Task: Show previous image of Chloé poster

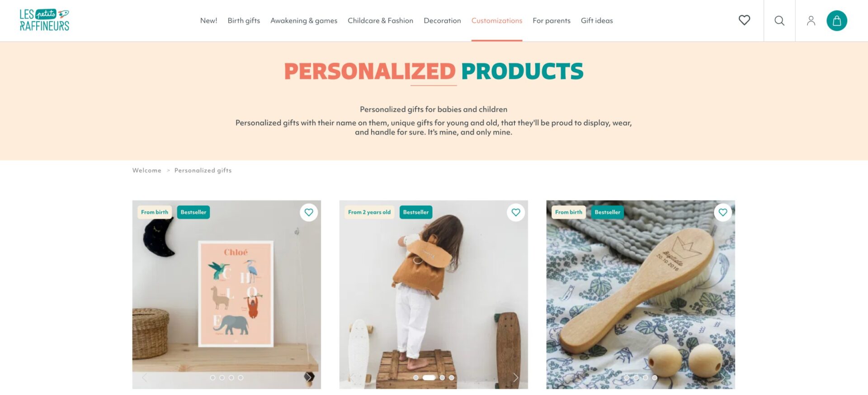Action: pyautogui.click(x=145, y=377)
